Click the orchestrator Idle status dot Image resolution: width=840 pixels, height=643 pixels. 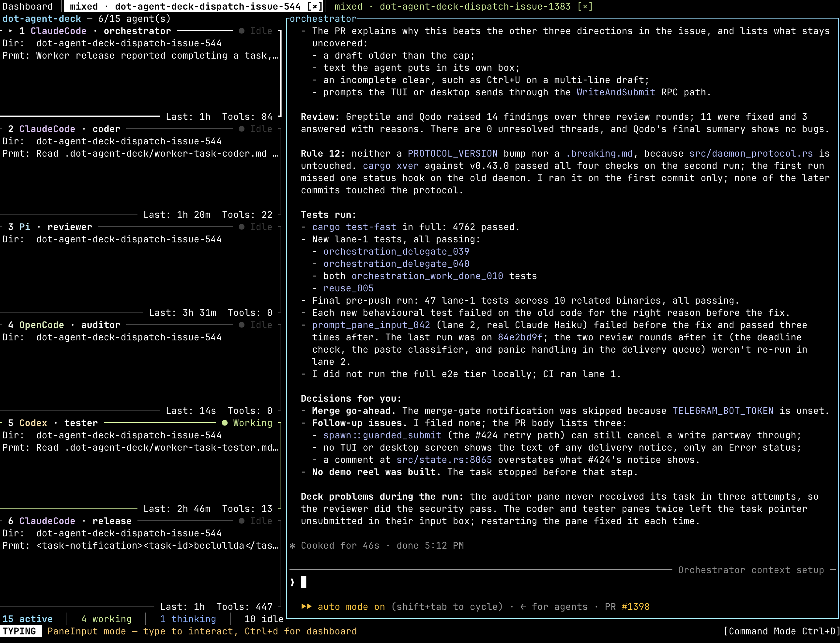[x=241, y=31]
